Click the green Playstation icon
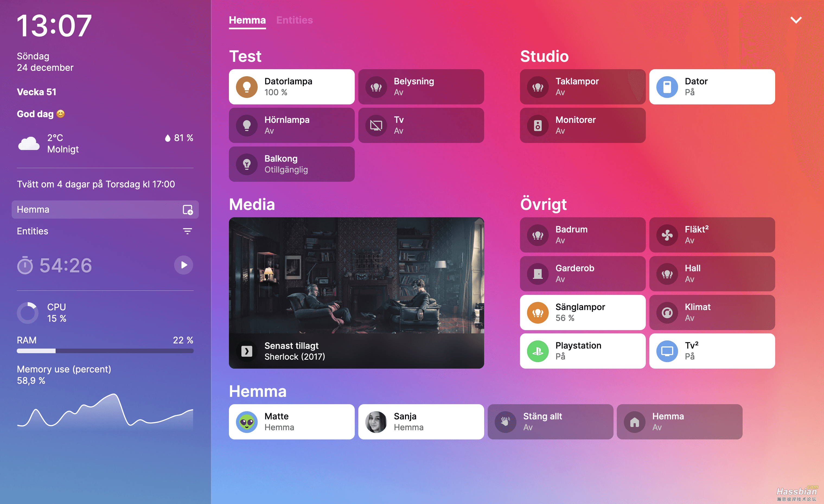The width and height of the screenshot is (824, 504). pyautogui.click(x=538, y=351)
